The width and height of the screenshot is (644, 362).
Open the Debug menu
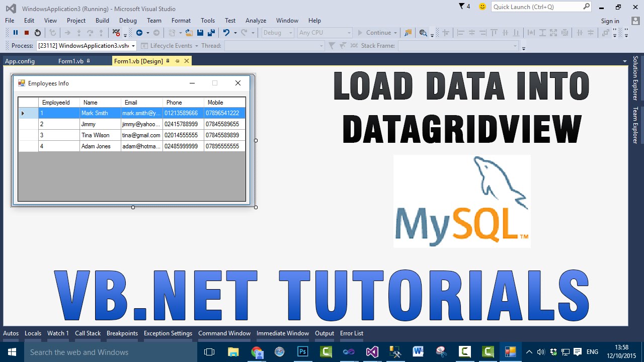128,21
